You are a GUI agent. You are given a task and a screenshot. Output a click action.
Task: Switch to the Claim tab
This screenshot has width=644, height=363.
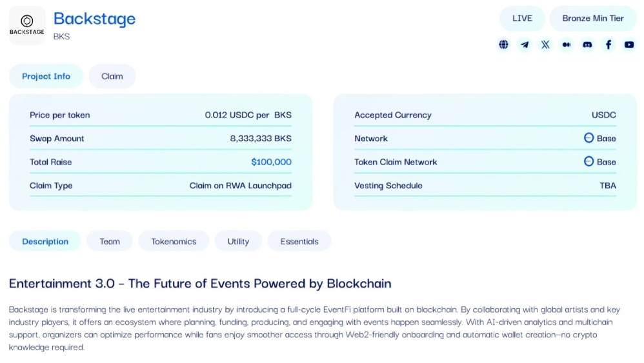click(112, 76)
